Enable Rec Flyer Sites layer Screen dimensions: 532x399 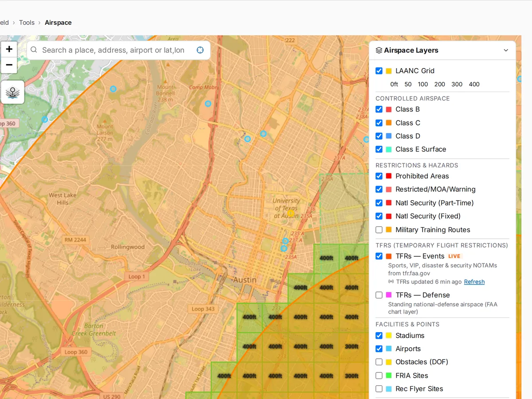click(x=379, y=389)
